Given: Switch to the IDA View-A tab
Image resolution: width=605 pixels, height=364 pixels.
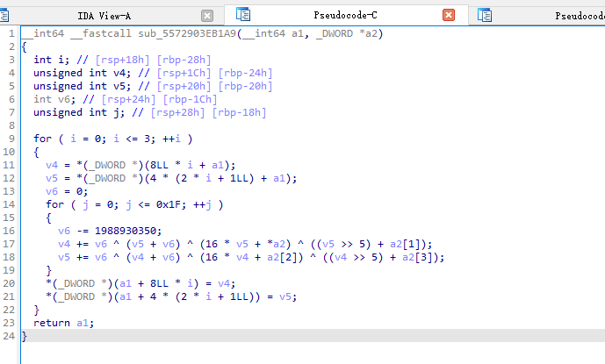Looking at the screenshot, I should (104, 16).
